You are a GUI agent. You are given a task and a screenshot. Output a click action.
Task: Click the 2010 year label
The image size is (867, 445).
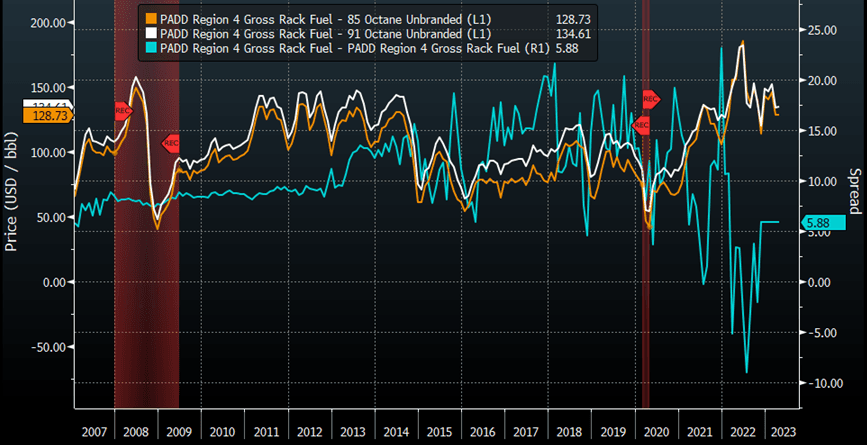click(222, 431)
